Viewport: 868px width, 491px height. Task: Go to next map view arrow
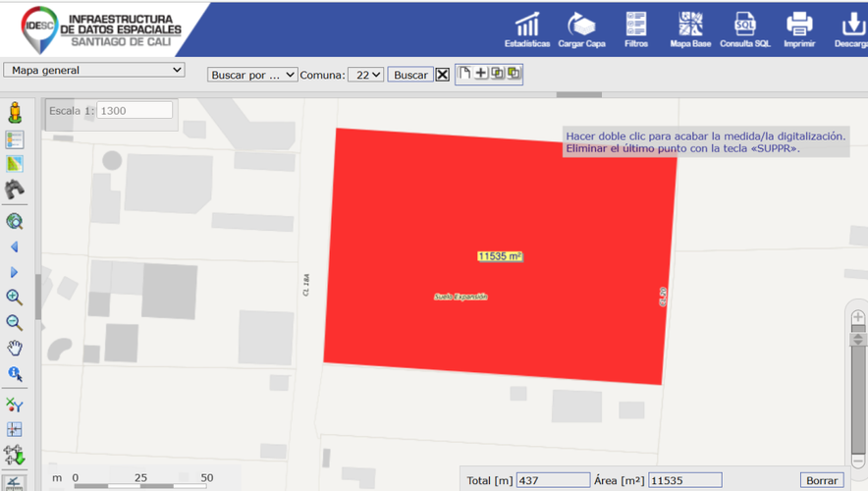pos(15,272)
